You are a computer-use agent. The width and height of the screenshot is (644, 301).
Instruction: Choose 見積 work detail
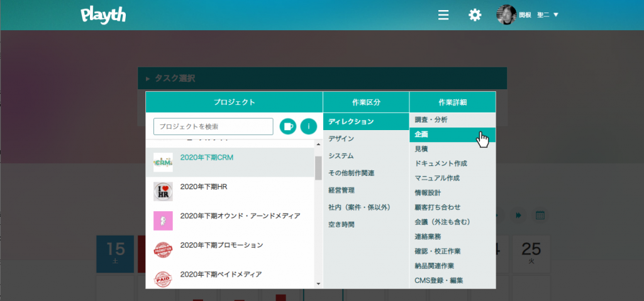452,149
